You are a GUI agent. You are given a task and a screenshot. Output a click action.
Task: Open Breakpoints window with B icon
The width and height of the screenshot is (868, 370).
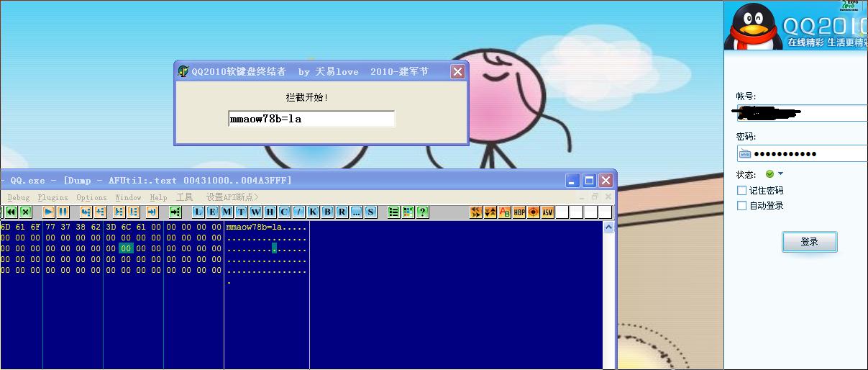(x=328, y=212)
